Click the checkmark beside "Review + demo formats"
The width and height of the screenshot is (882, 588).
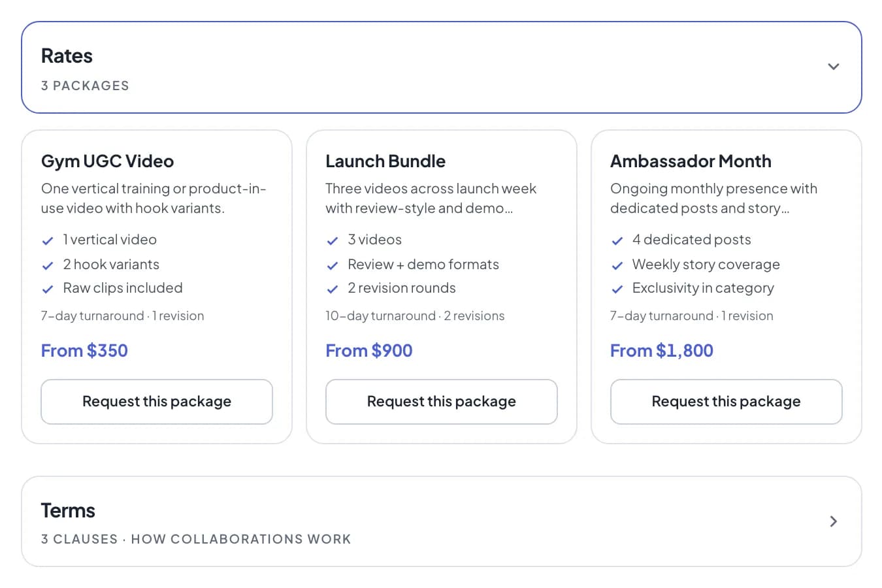click(333, 265)
